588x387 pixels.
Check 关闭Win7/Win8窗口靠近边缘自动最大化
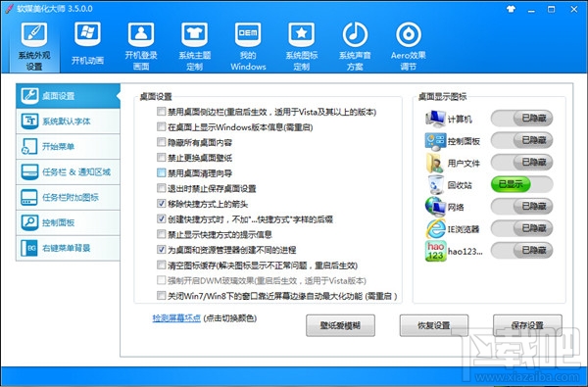click(x=162, y=296)
